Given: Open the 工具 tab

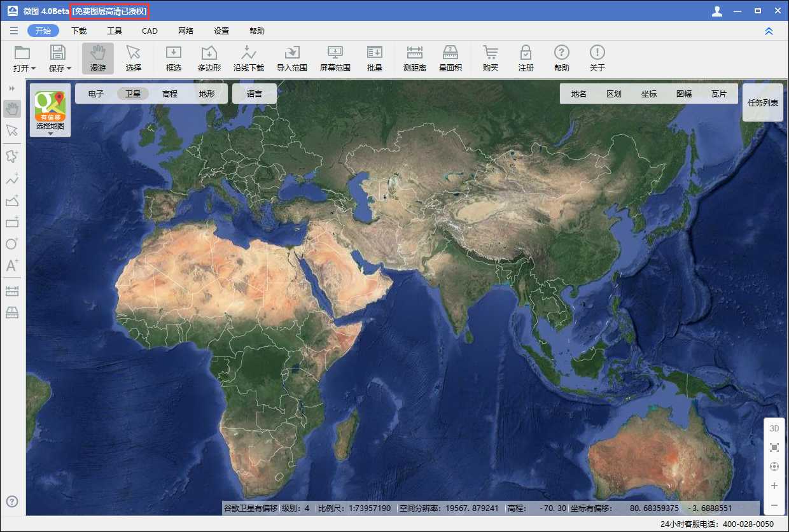Looking at the screenshot, I should [x=115, y=31].
